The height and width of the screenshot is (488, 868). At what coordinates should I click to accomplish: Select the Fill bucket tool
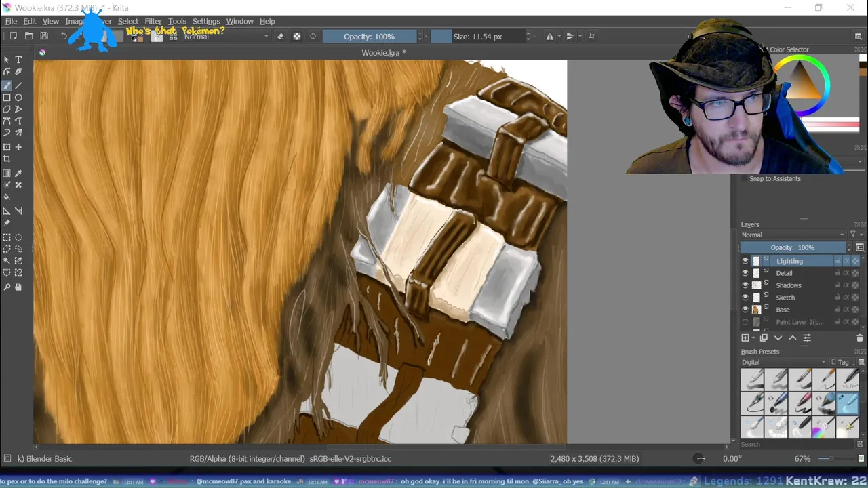pos(7,197)
